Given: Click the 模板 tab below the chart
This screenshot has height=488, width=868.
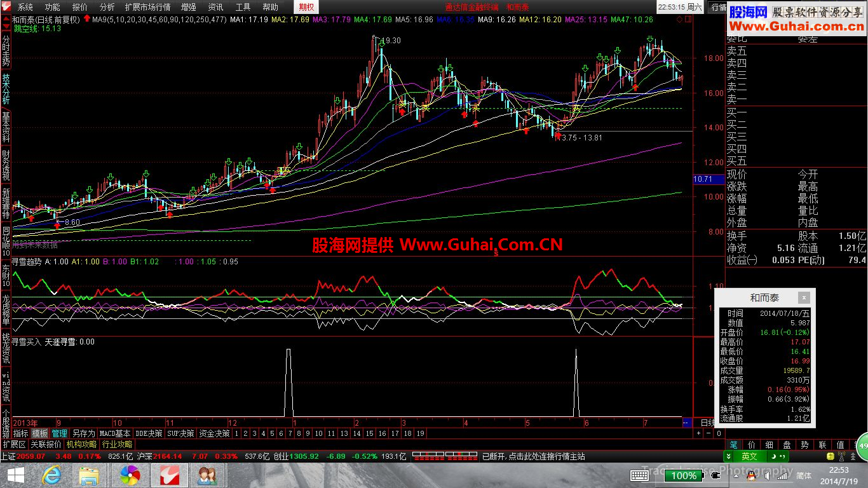Looking at the screenshot, I should (40, 433).
